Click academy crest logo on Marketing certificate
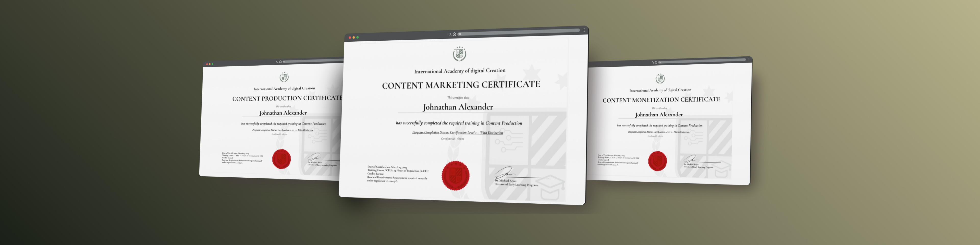The height and width of the screenshot is (245, 980). coord(459,54)
